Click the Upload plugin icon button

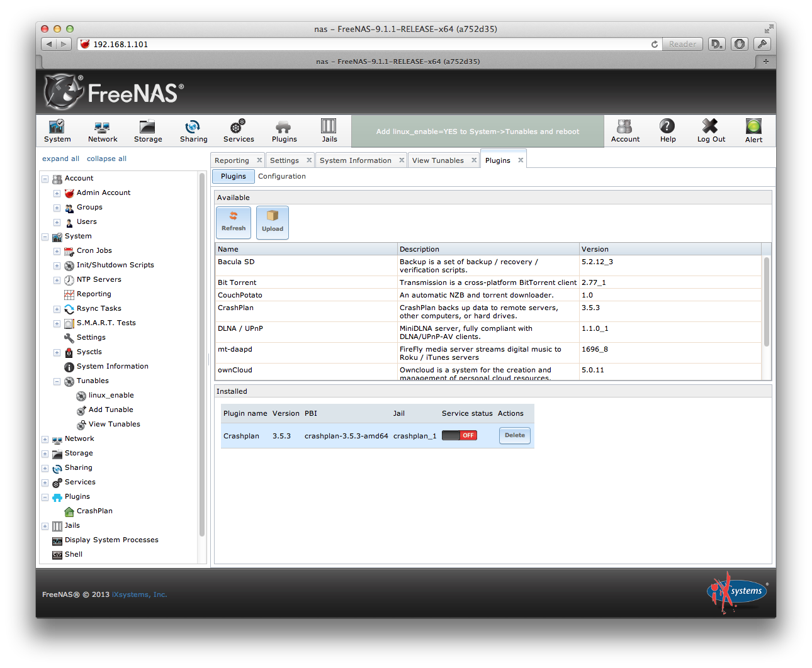coord(273,223)
